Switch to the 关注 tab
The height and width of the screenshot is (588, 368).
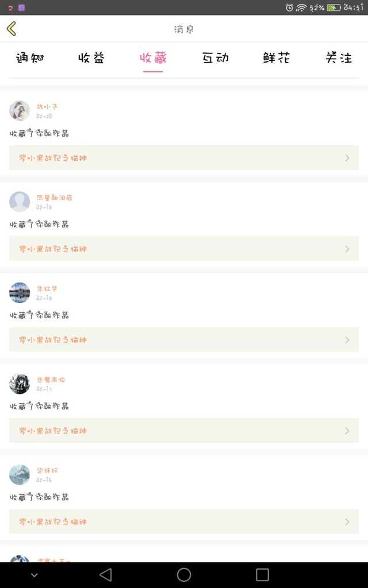(339, 58)
